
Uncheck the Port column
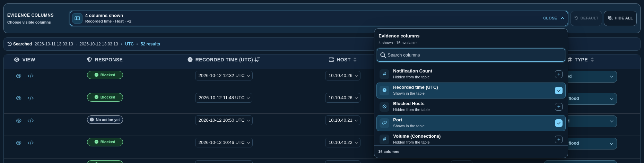558,123
